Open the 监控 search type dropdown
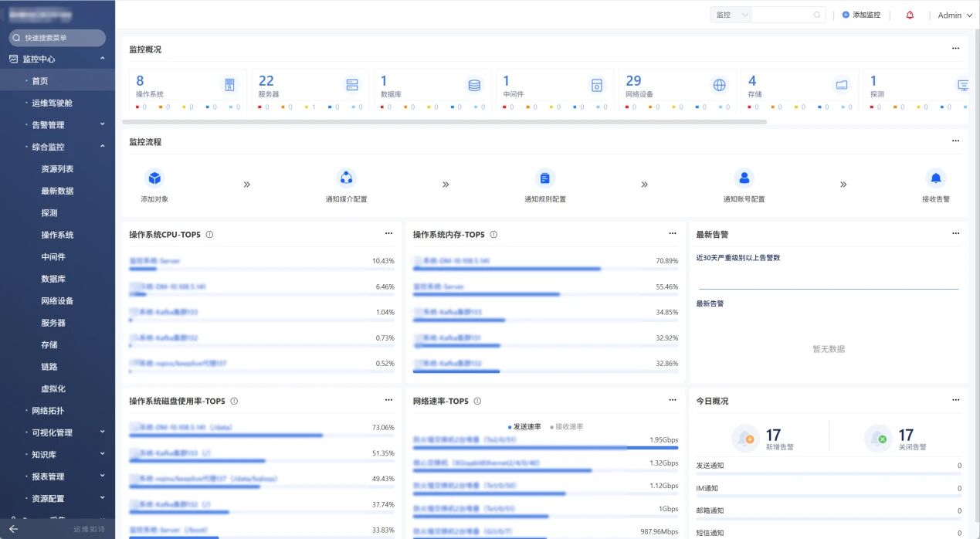The image size is (980, 539). pyautogui.click(x=731, y=15)
